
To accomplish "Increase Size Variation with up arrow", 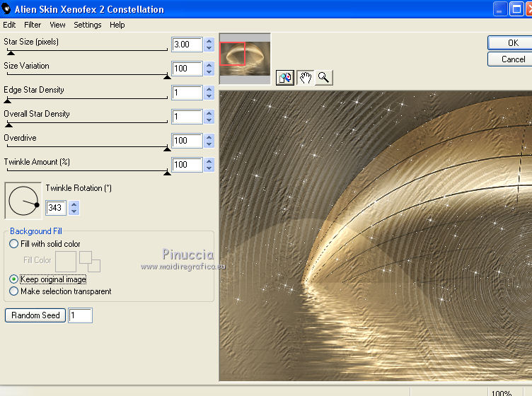I will (209, 65).
